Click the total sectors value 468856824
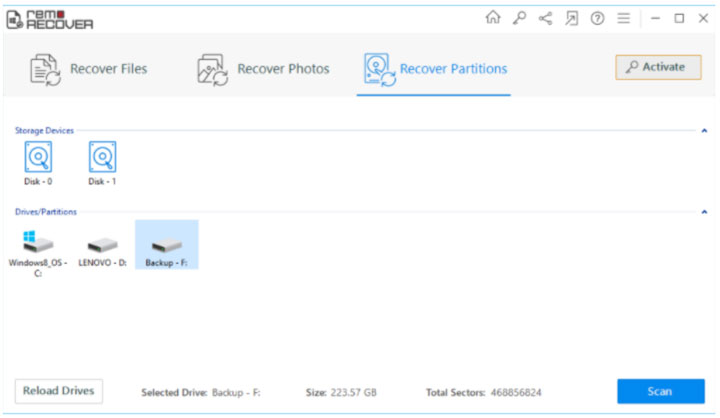The width and height of the screenshot is (720, 418). (516, 393)
